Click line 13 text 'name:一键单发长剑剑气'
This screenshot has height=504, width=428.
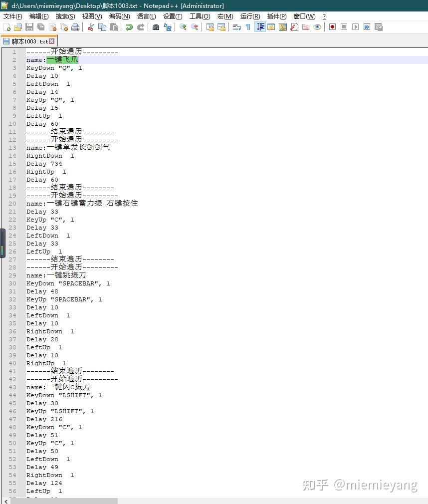(68, 148)
